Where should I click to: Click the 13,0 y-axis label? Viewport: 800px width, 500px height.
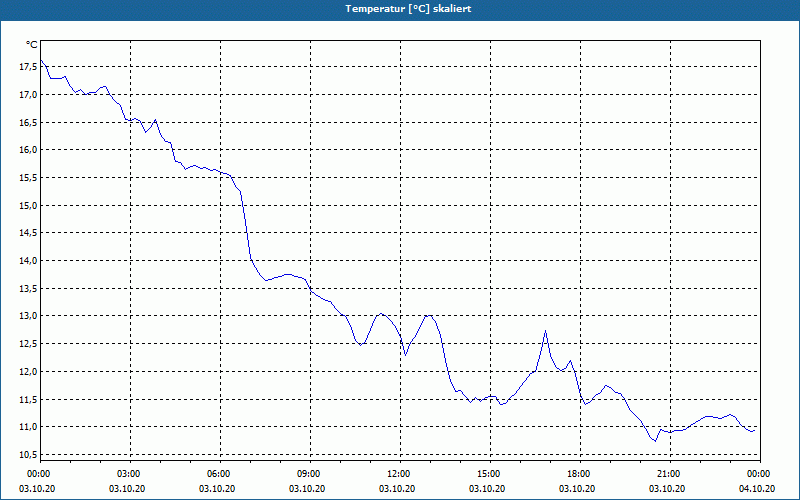click(29, 316)
